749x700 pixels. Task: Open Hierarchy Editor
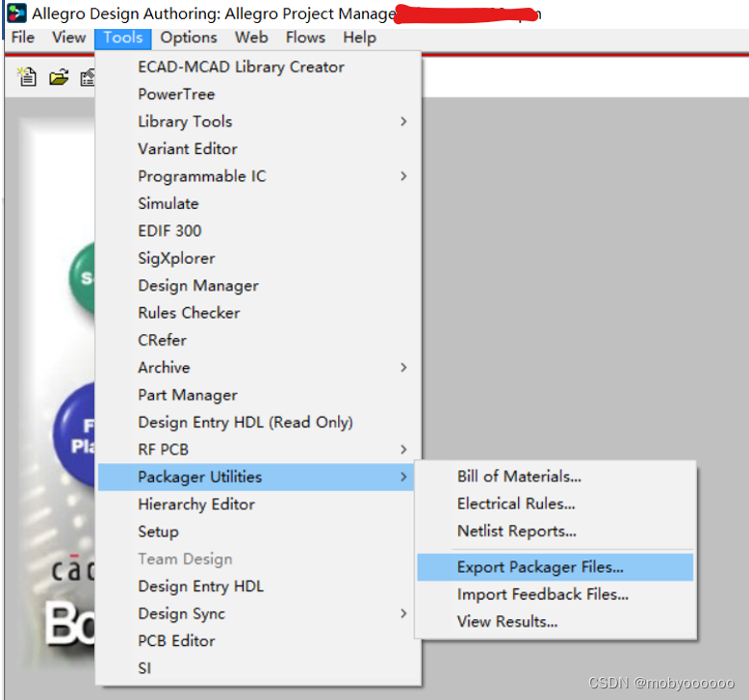pos(258,505)
